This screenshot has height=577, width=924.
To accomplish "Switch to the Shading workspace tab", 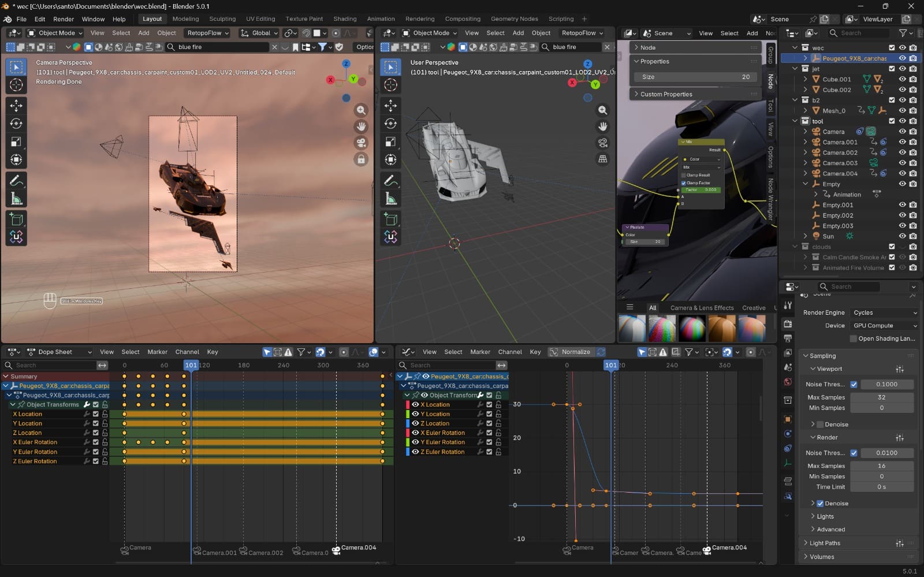I will click(x=345, y=19).
